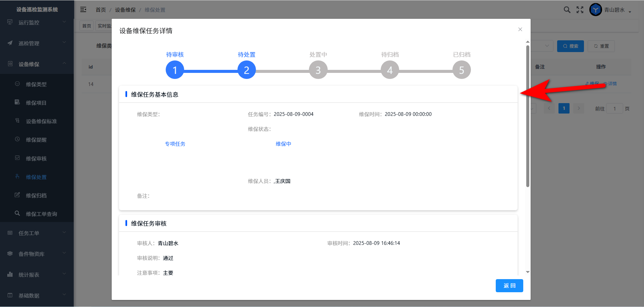Click step 1 待审核 circle
This screenshot has width=644, height=307.
[x=175, y=70]
